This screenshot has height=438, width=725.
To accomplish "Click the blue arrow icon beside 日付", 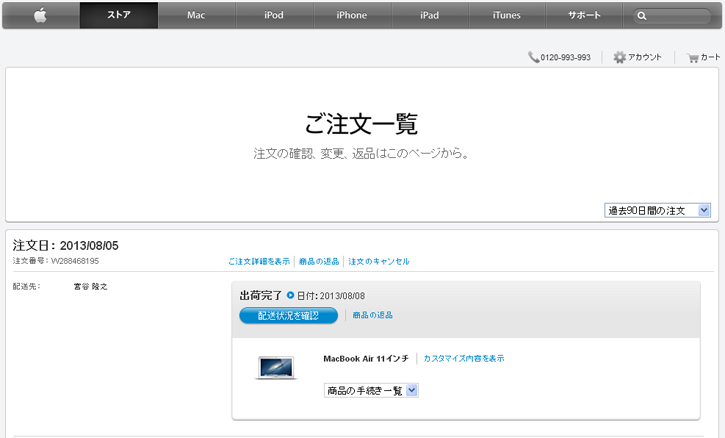I will [x=290, y=296].
